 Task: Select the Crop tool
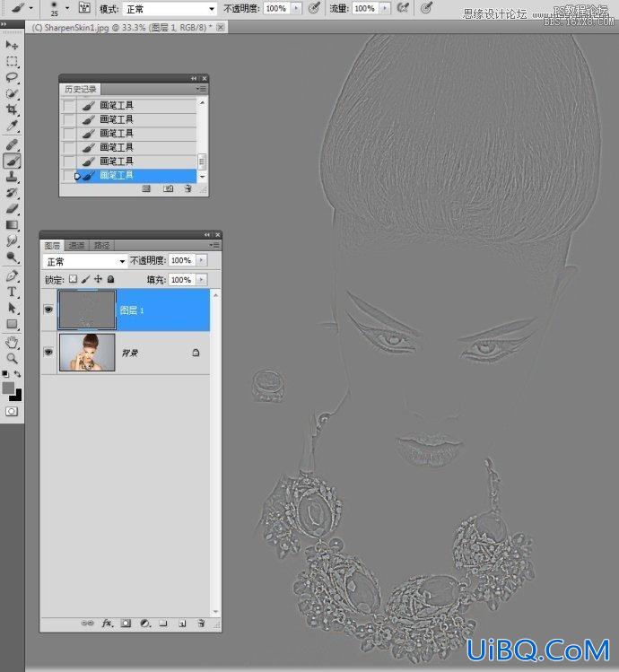click(12, 109)
